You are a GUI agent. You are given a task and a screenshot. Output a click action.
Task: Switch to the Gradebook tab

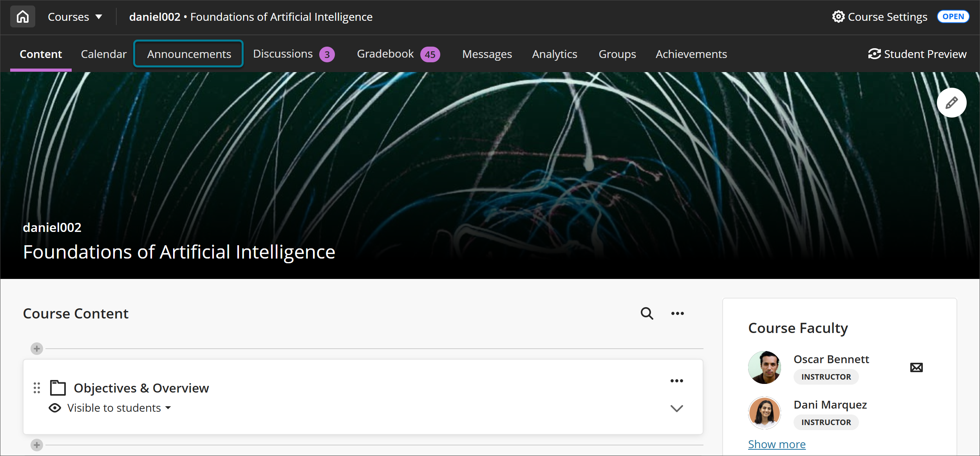[385, 54]
